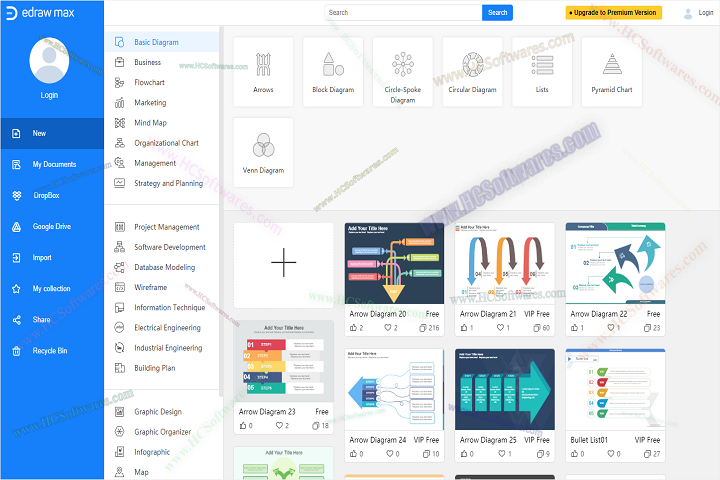The height and width of the screenshot is (480, 720).
Task: Select the Arrows diagram type tile
Action: [263, 72]
